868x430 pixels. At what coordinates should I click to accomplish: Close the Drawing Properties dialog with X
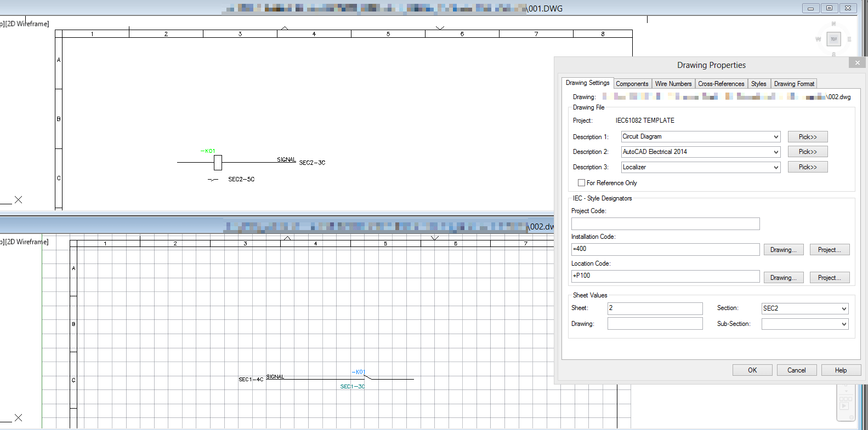pos(858,63)
